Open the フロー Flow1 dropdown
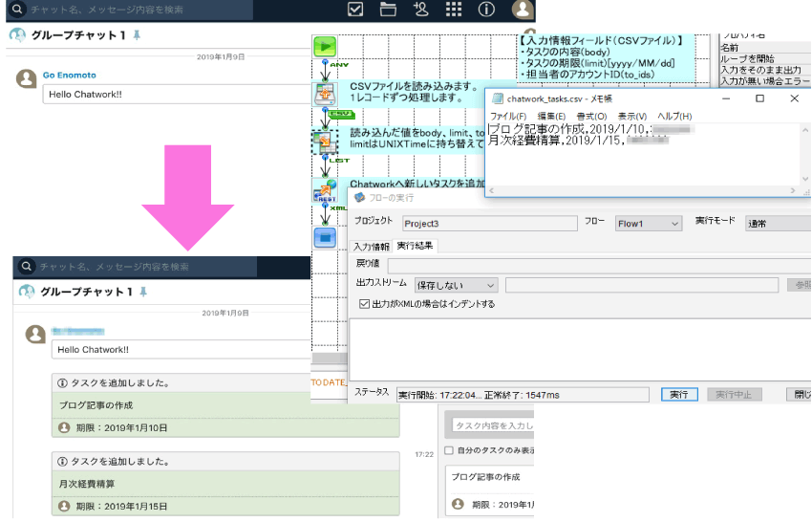812x522 pixels. (x=648, y=224)
